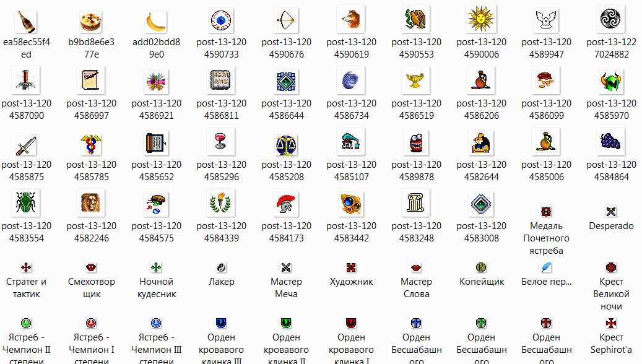This screenshot has height=364, width=642.
Task: Open the eyeball icon post-13-1204590733
Action: click(x=221, y=20)
